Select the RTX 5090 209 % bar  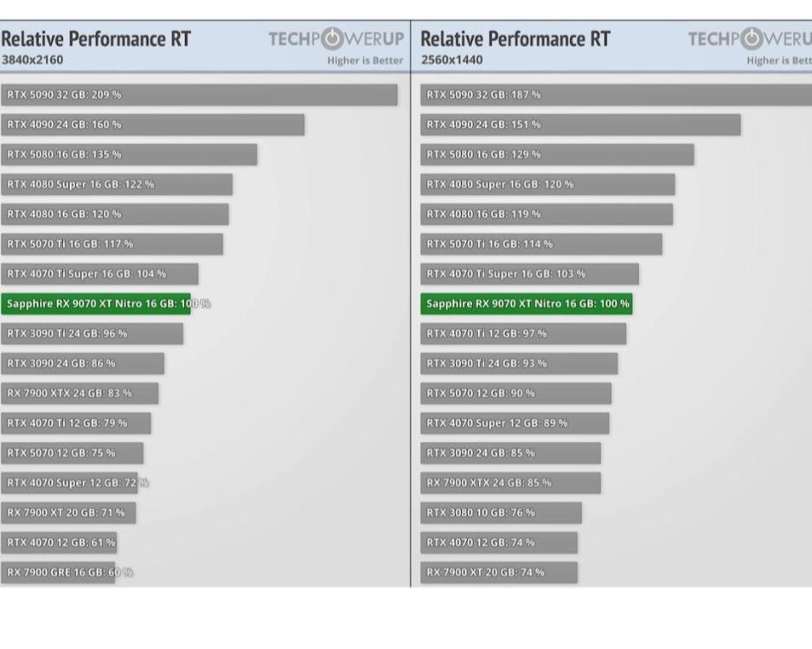(199, 94)
